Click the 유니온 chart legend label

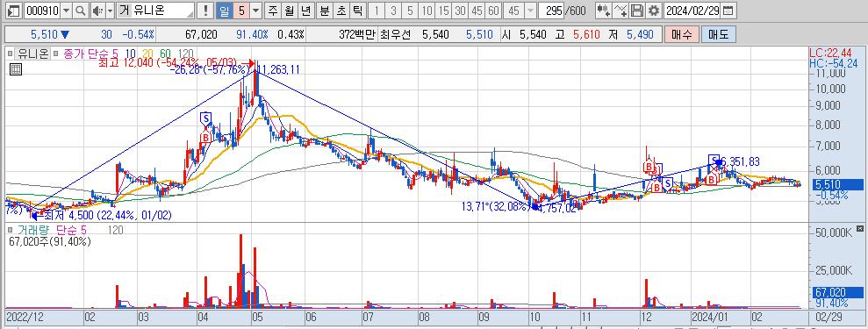tap(32, 54)
